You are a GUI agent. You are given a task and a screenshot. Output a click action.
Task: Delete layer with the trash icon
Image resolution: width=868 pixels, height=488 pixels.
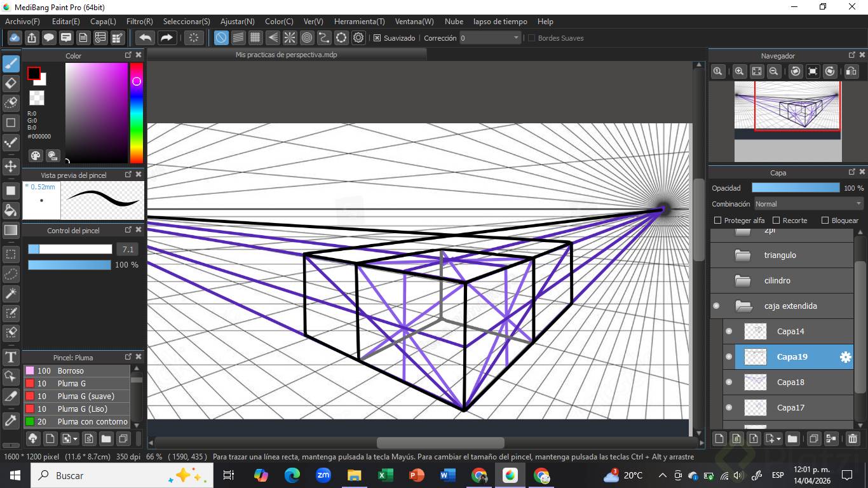point(853,438)
